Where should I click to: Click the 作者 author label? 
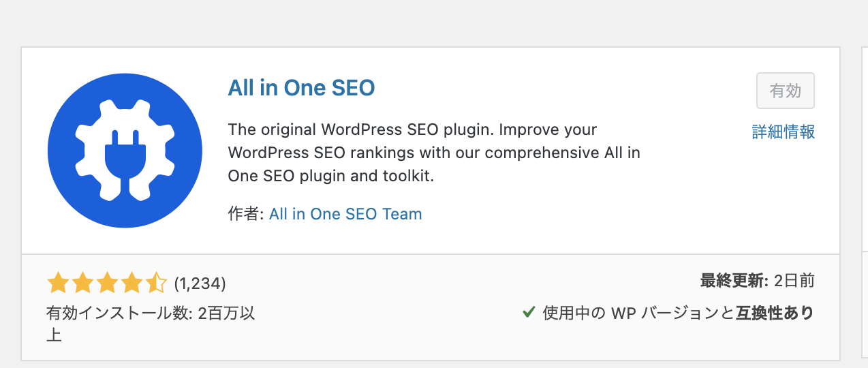pos(245,214)
